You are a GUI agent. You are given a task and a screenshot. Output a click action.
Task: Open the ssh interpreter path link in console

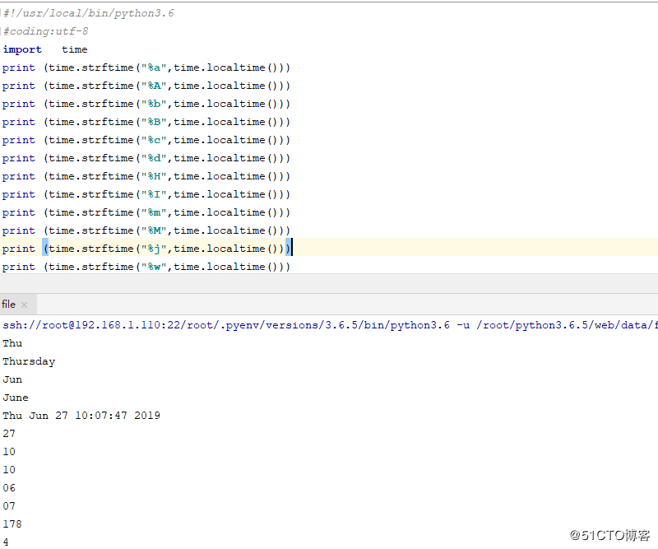tap(330, 325)
